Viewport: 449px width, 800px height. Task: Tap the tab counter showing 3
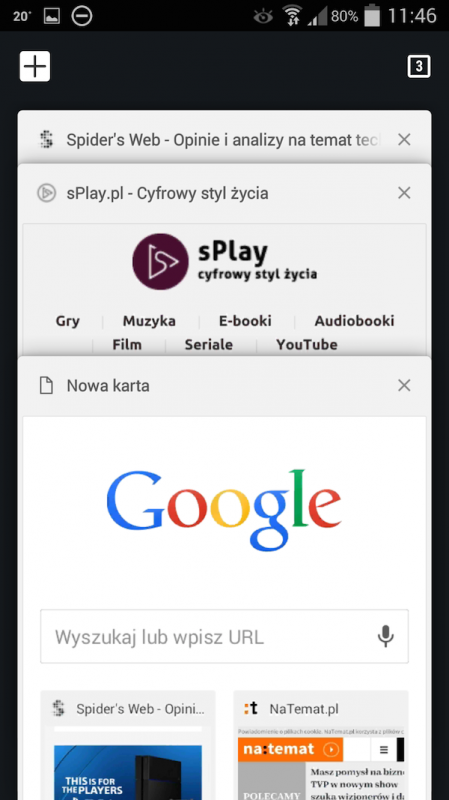419,66
